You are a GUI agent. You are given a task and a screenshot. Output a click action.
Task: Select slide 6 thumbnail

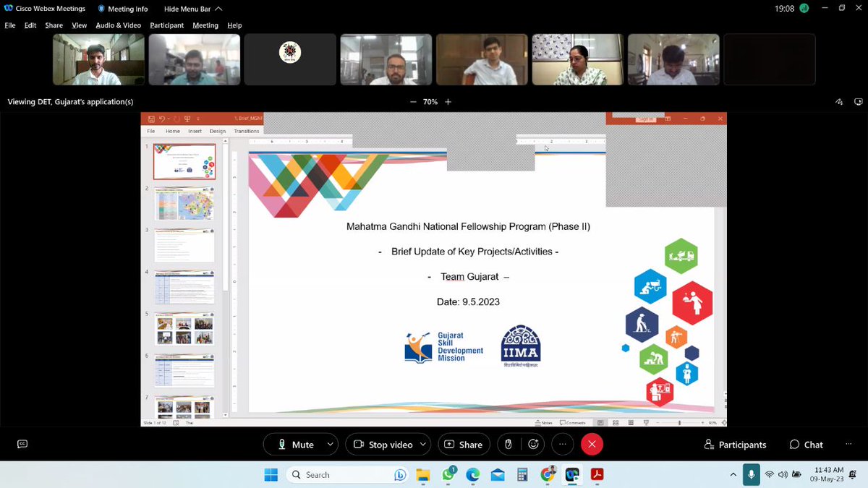[x=184, y=371]
